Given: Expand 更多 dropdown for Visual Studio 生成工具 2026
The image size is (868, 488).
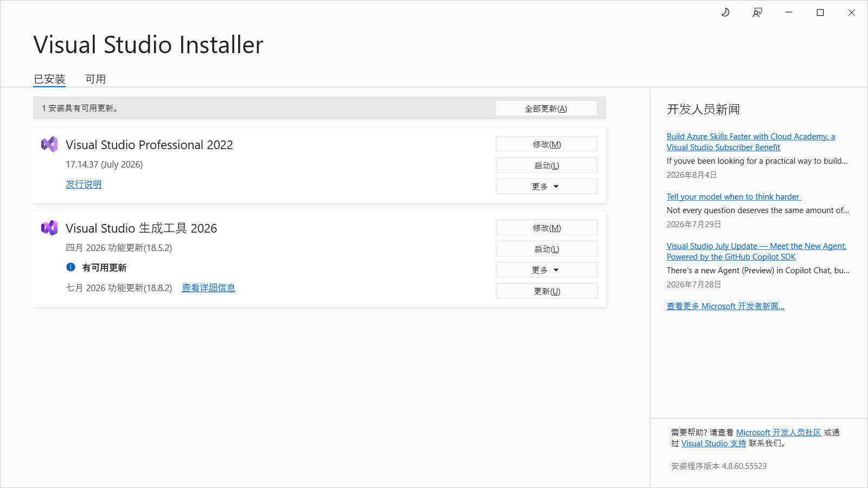Looking at the screenshot, I should [547, 270].
